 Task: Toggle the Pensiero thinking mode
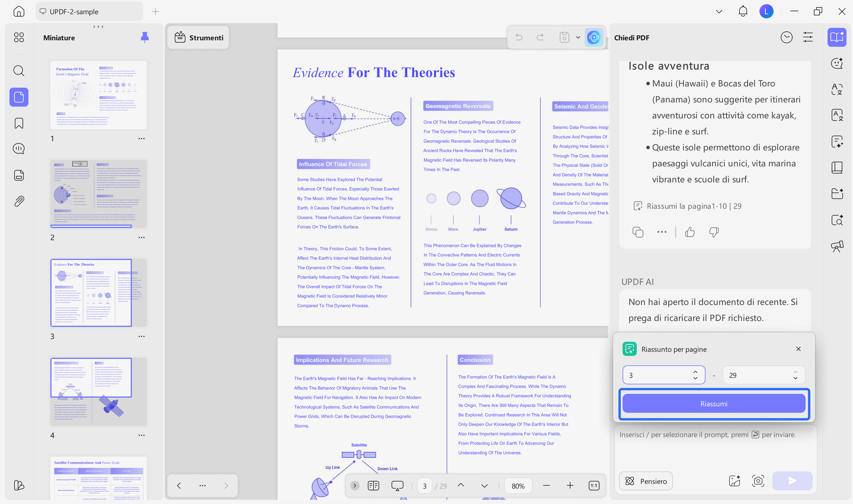pos(646,481)
